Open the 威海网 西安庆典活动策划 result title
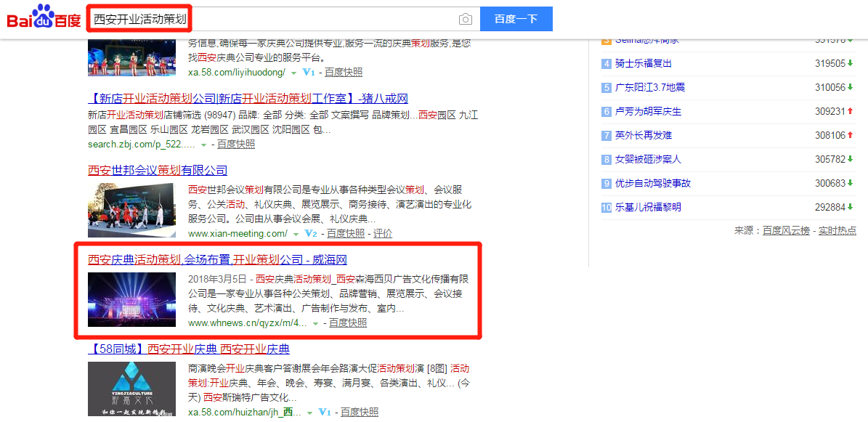Viewport: 868px width, 422px height. (x=218, y=260)
